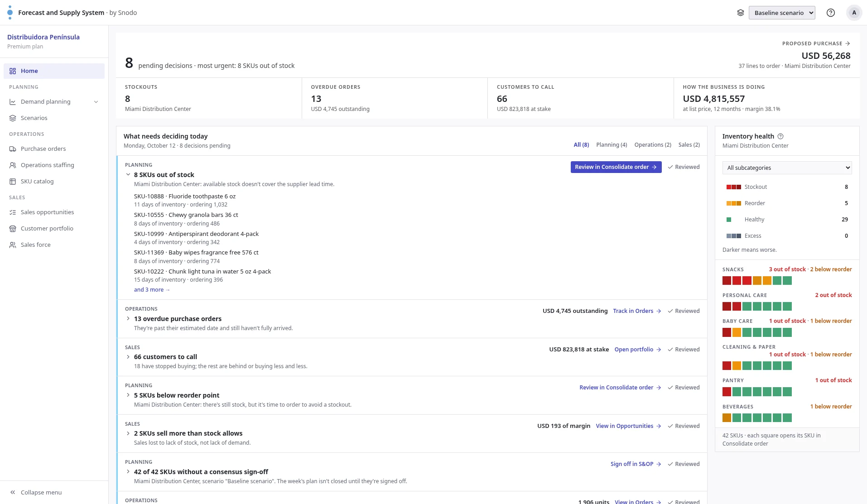Open the Overdue Orders summary card
The height and width of the screenshot is (504, 867).
pos(395,98)
